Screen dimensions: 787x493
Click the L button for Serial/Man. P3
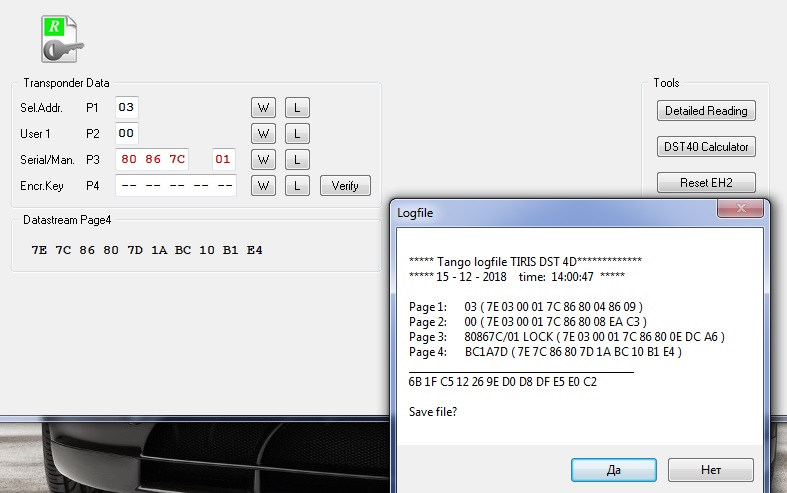[297, 160]
